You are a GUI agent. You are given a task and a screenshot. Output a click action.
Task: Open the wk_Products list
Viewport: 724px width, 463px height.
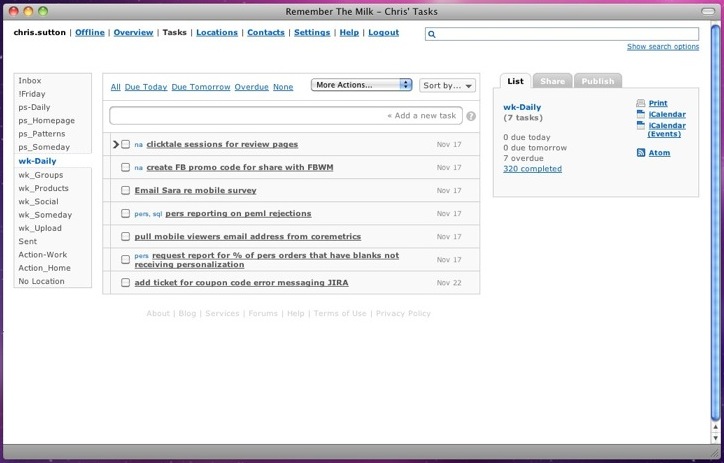[x=43, y=188]
